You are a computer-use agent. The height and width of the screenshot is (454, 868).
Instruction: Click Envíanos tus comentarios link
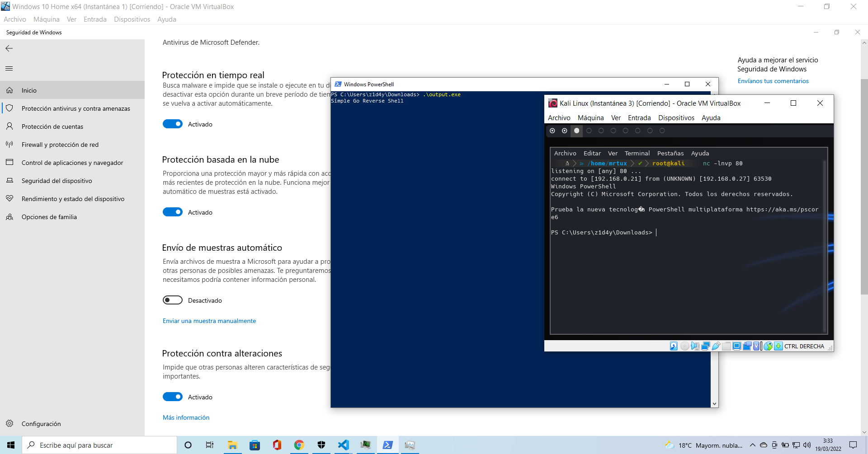pyautogui.click(x=773, y=81)
